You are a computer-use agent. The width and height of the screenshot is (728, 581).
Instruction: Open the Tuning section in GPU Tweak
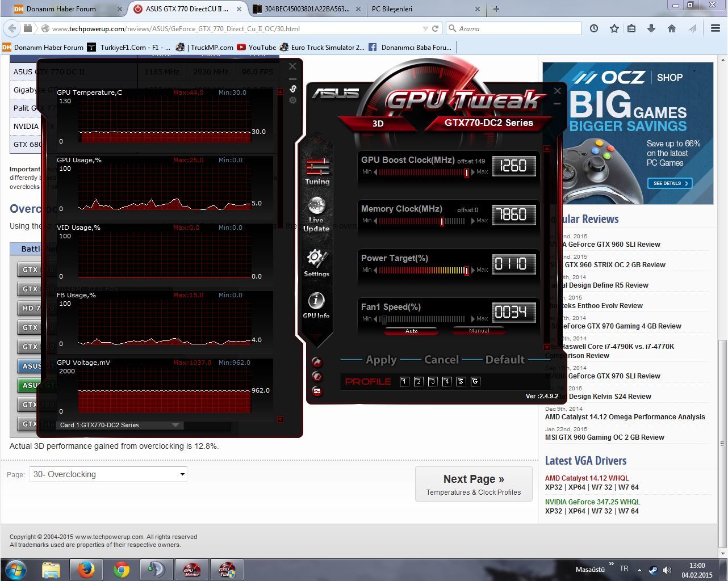click(x=317, y=171)
